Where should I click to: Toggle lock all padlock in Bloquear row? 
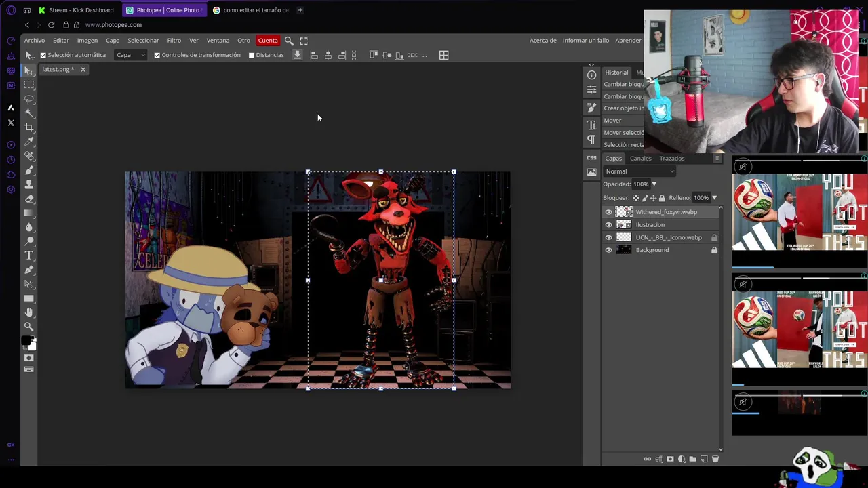662,198
